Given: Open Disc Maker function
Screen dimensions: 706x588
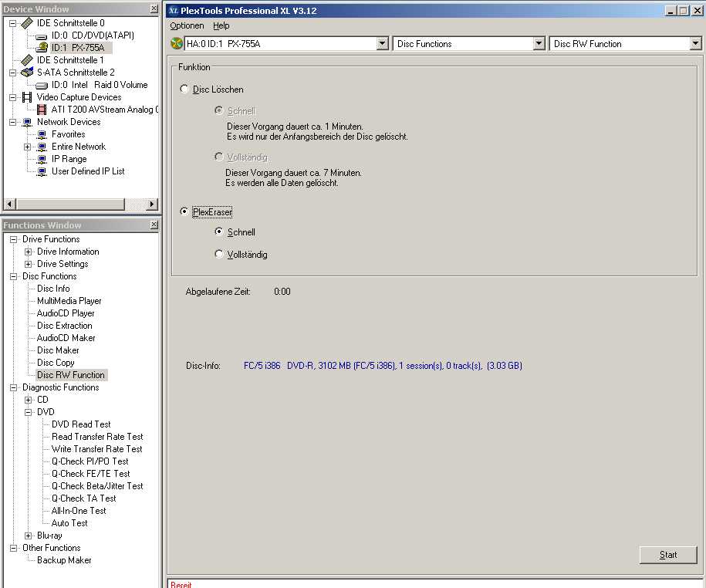Looking at the screenshot, I should click(58, 350).
